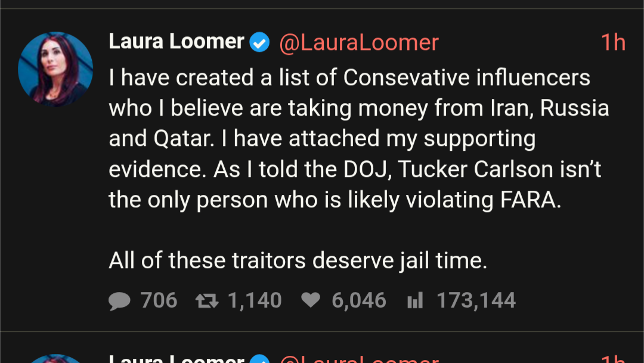Open Laura Loomer's profile picture in first tweet
644x363 pixels.
point(55,69)
